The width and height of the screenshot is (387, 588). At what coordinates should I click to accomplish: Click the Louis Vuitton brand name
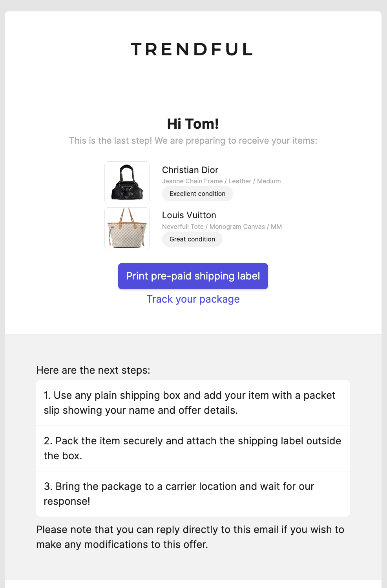tap(189, 215)
